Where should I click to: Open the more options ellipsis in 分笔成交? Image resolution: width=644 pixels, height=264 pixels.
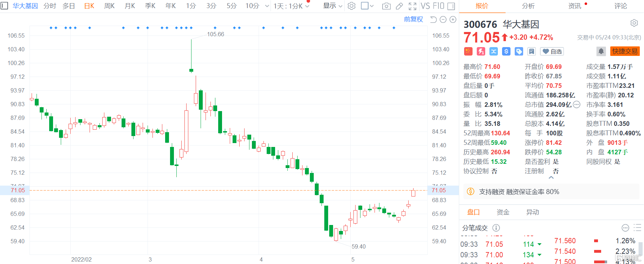(x=625, y=228)
